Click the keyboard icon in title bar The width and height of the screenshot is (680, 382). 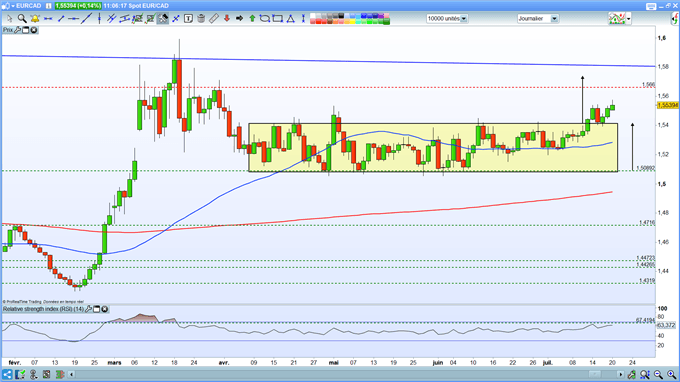(651, 6)
